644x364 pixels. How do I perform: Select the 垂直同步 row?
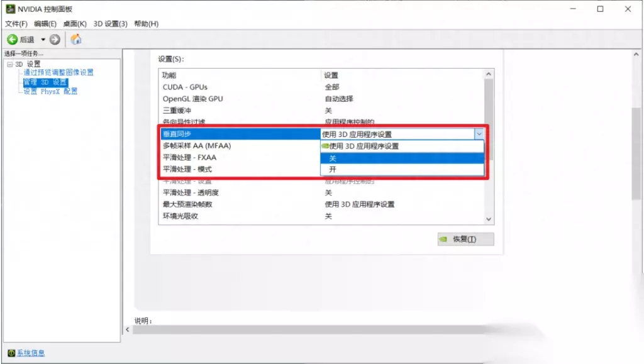coord(240,134)
